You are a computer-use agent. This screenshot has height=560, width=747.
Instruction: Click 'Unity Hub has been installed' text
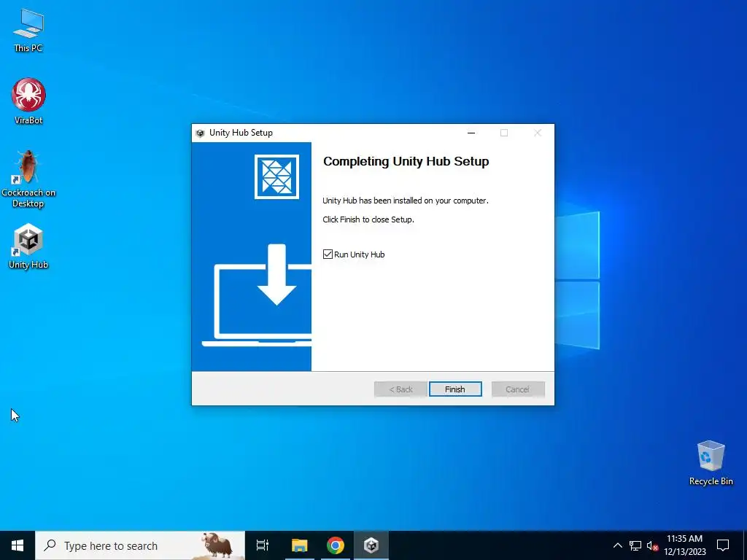tap(406, 201)
